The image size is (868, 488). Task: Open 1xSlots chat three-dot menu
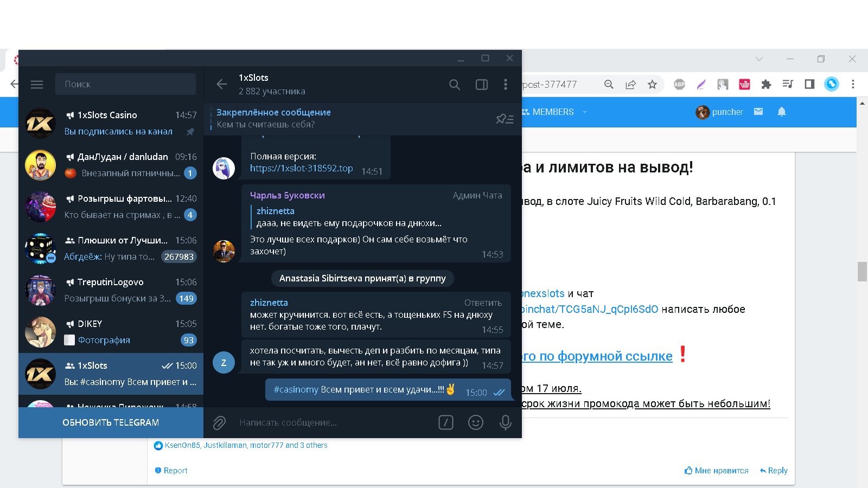point(506,84)
